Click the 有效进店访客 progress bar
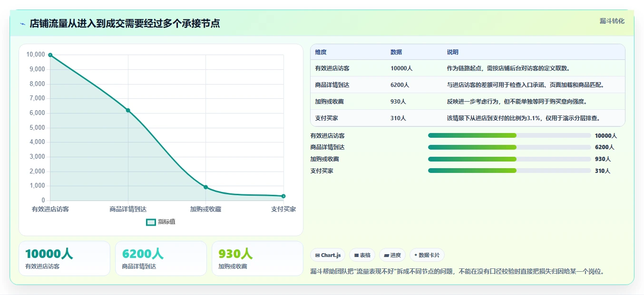The width and height of the screenshot is (644, 295). point(509,135)
